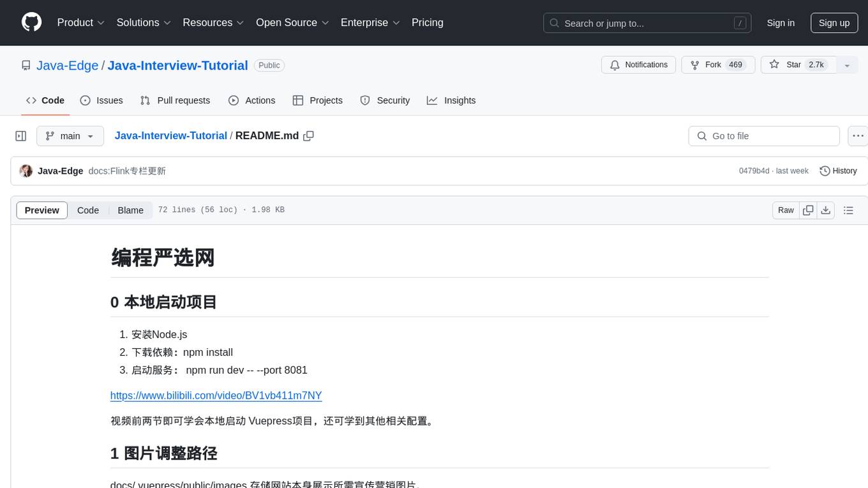Click the 安装Node.js list item

(x=160, y=335)
